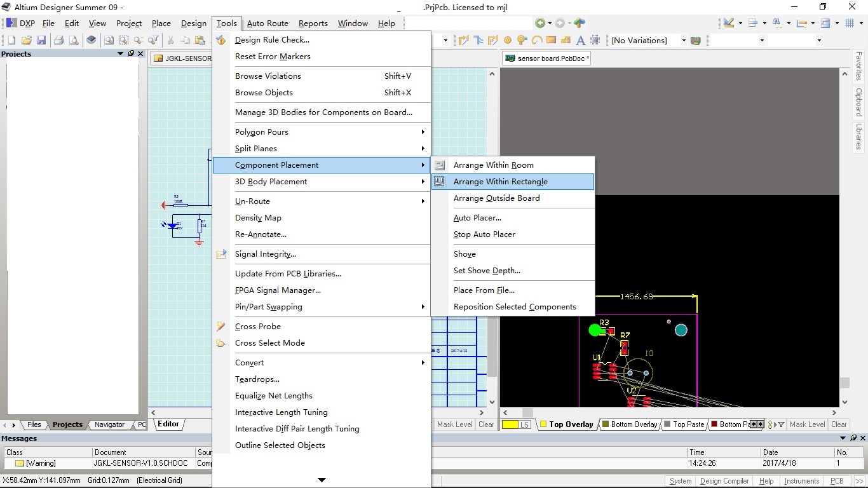The height and width of the screenshot is (488, 868).
Task: Click the funnel filter toolbar icon
Action: pyautogui.click(x=154, y=41)
